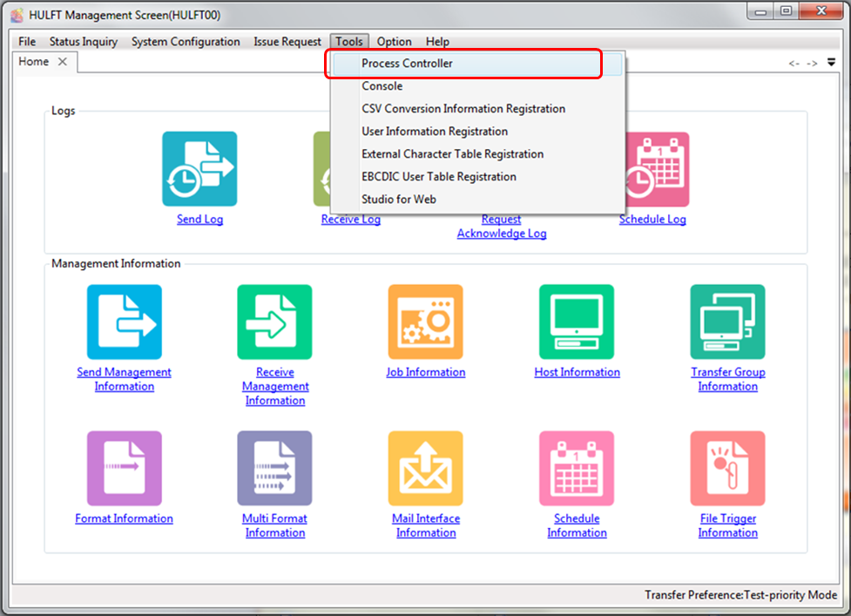851x616 pixels.
Task: Select Console in the Tools menu
Action: [382, 86]
